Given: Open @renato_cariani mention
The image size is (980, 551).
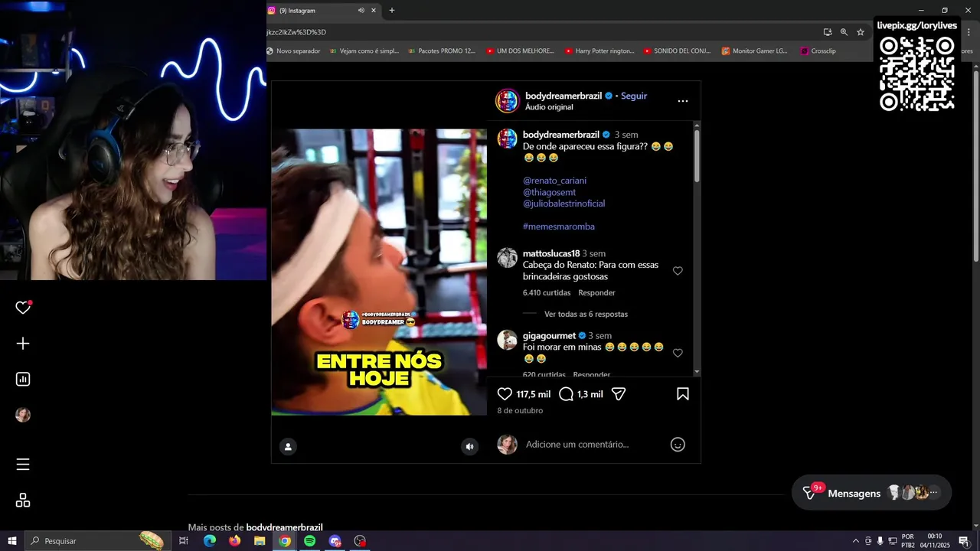Looking at the screenshot, I should 554,181.
